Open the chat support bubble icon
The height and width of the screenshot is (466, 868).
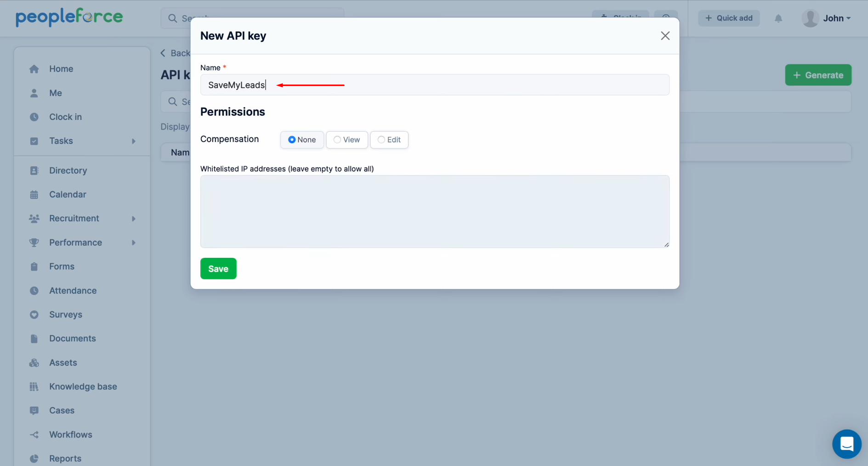pos(846,444)
